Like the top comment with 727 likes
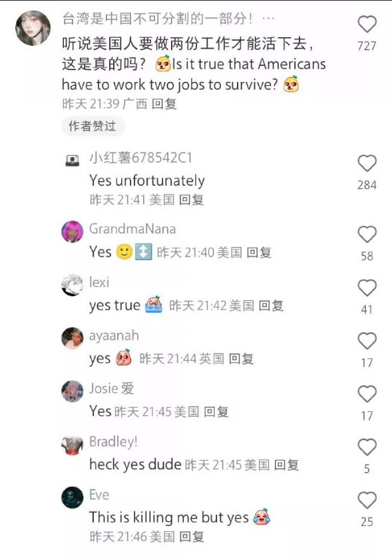Viewport: 392px width, 556px height. coord(367,25)
